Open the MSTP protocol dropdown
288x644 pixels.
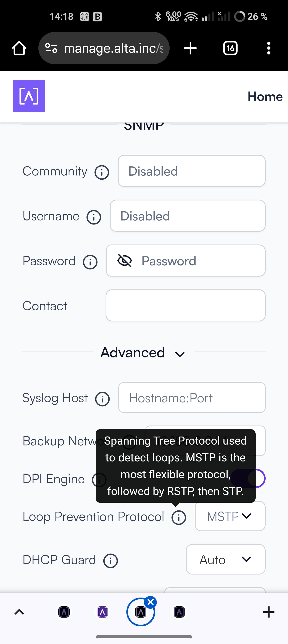coord(230,516)
